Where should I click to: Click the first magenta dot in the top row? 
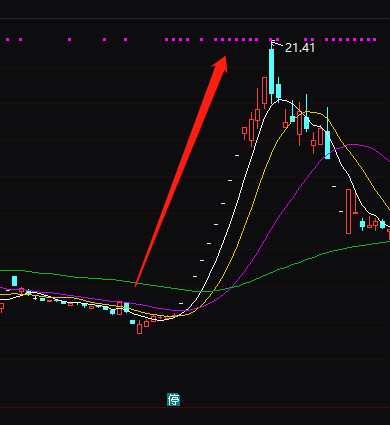tap(8, 39)
